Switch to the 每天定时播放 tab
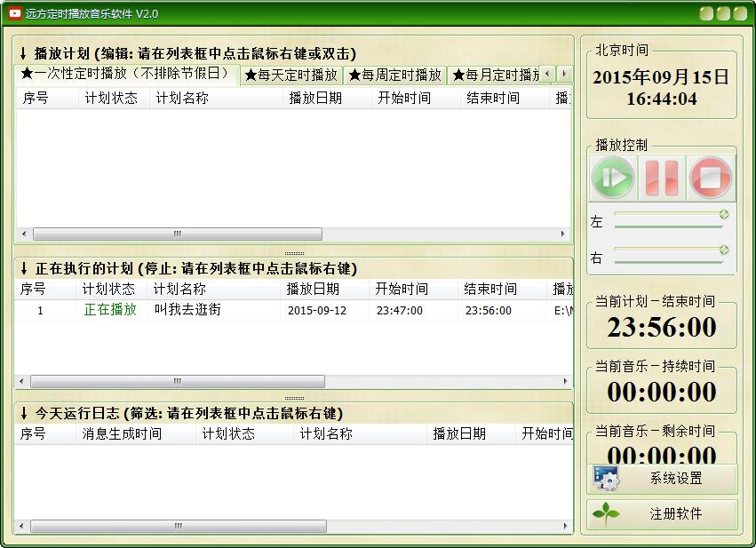Viewport: 756px width, 548px height. pos(291,75)
